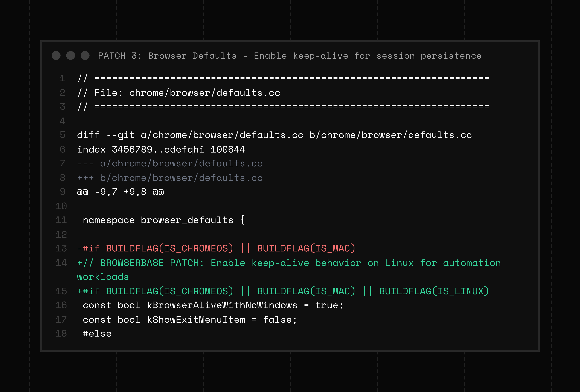The height and width of the screenshot is (392, 580).
Task: Click the +++ b/chrome/browser/defaults.cc line
Action: 170,178
